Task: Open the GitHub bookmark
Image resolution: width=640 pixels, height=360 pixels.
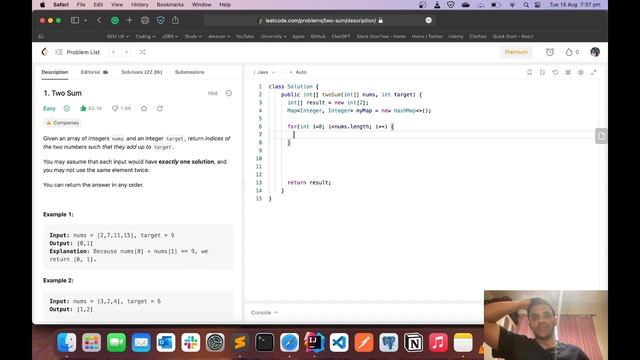Action: coord(318,36)
